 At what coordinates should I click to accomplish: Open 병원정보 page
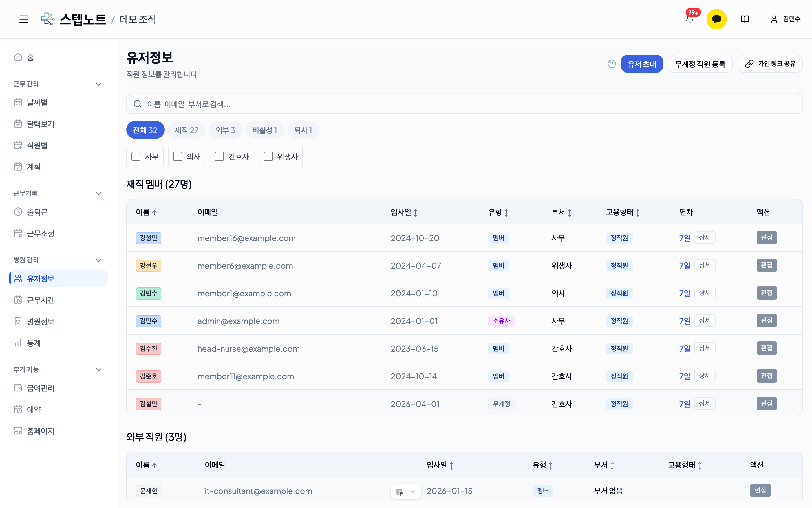58,321
